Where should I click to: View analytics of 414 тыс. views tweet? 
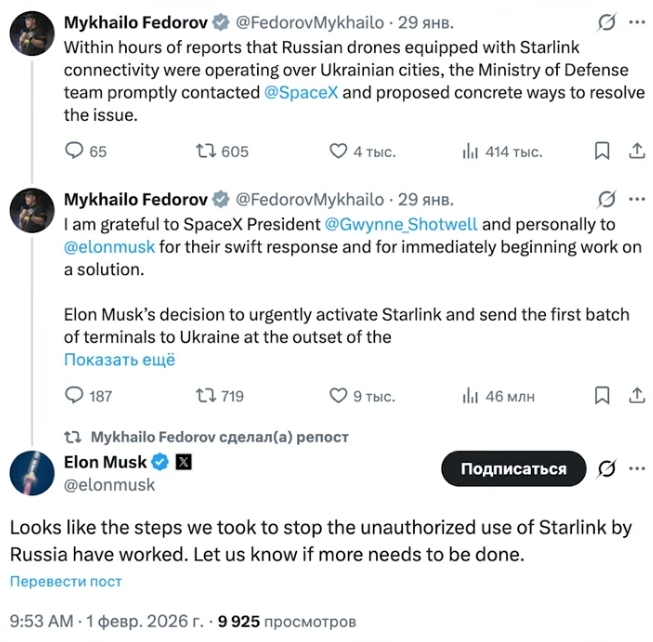pyautogui.click(x=470, y=151)
